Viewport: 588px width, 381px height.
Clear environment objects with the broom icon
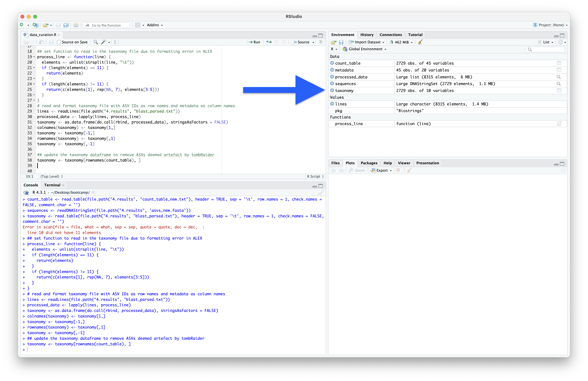(x=420, y=42)
